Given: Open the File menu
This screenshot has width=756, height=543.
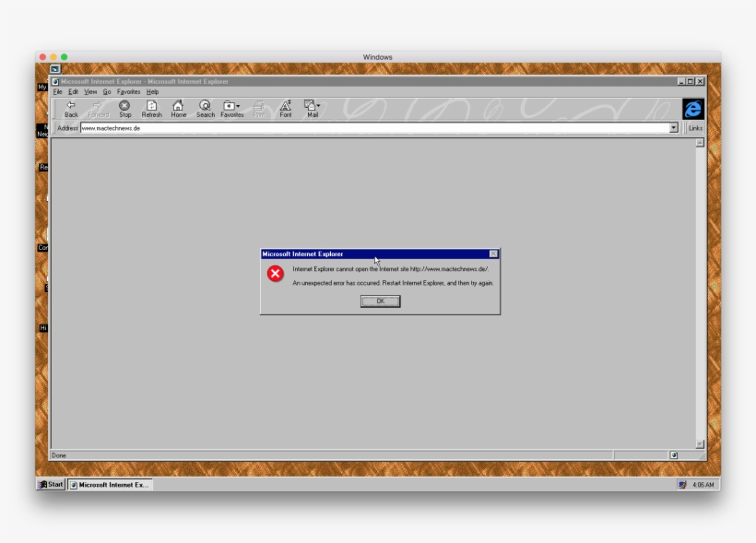Looking at the screenshot, I should [57, 91].
